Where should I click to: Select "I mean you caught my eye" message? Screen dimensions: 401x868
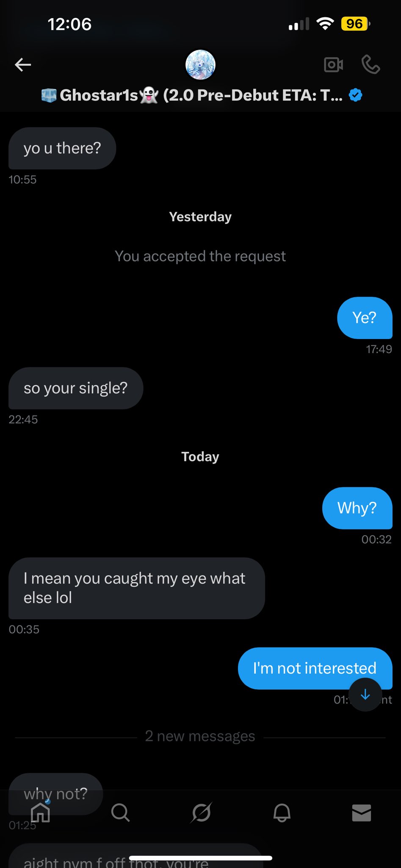(137, 588)
